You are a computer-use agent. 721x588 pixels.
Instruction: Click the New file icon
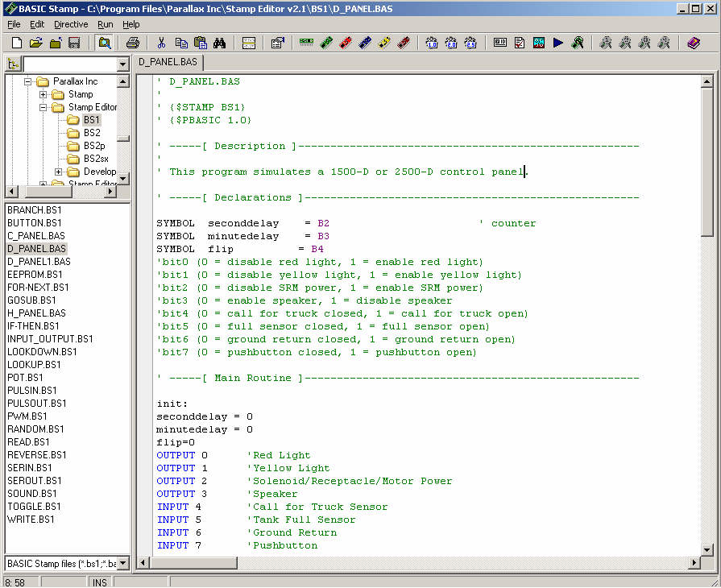16,43
